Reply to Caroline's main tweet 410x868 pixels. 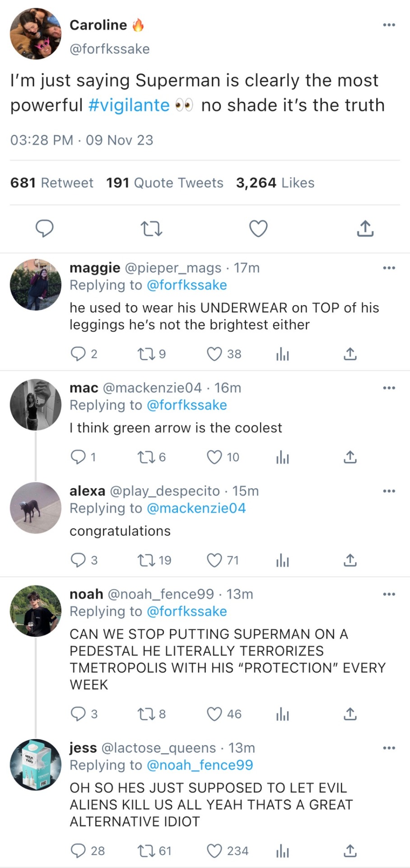tap(45, 229)
